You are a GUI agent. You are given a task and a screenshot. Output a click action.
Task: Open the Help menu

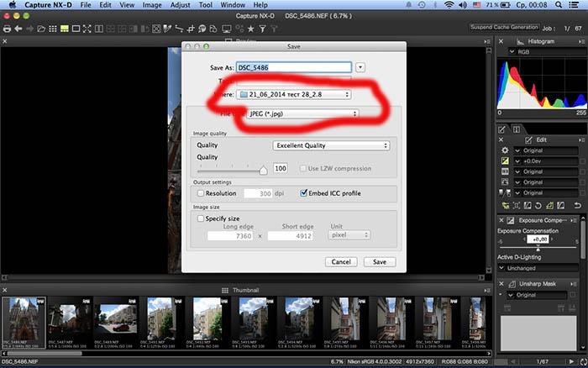coord(260,5)
